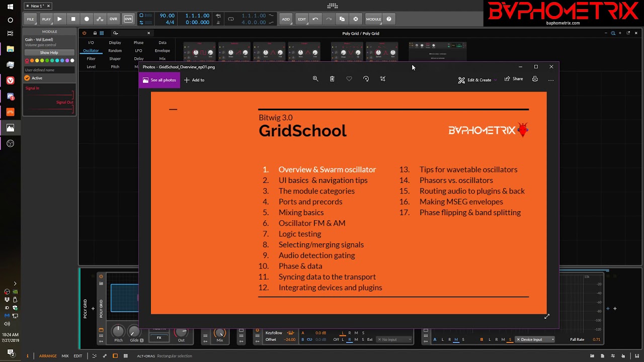This screenshot has width=644, height=362.
Task: Toggle the Active checkbox in Module panel
Action: [x=27, y=78]
